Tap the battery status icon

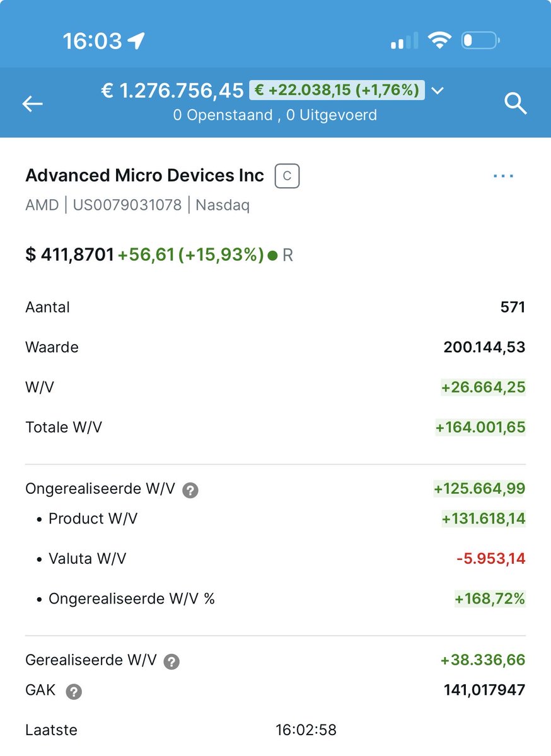point(480,41)
